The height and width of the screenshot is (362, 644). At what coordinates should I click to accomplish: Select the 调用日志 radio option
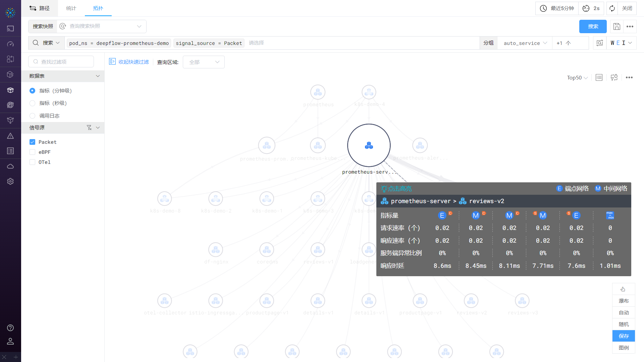point(33,116)
